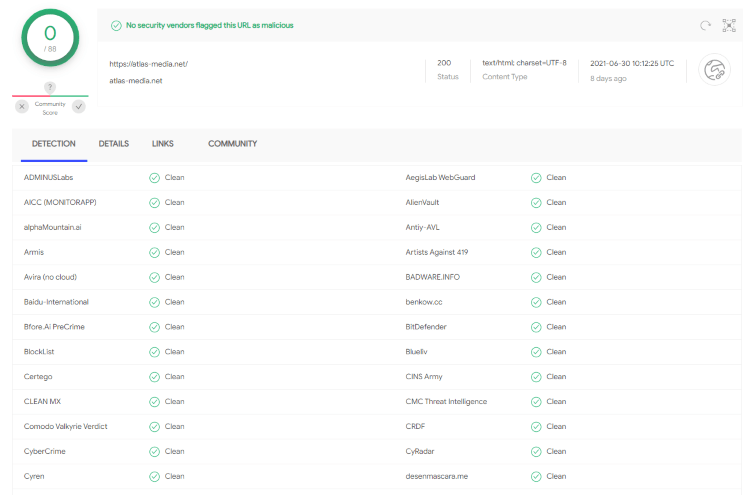
Task: Click the clean check icon beside AlienVault
Action: (536, 202)
